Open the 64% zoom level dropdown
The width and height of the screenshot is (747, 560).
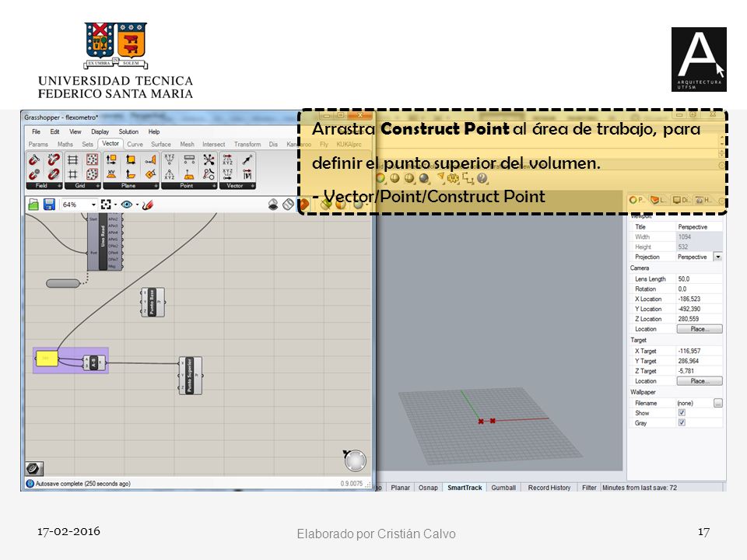93,205
